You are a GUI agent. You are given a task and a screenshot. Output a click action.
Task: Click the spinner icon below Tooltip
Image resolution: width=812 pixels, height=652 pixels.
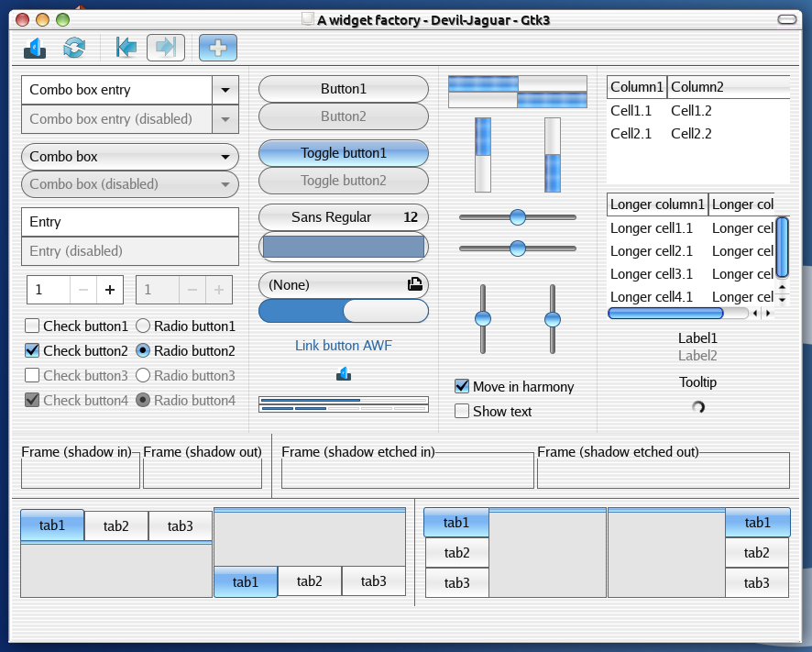[x=698, y=407]
